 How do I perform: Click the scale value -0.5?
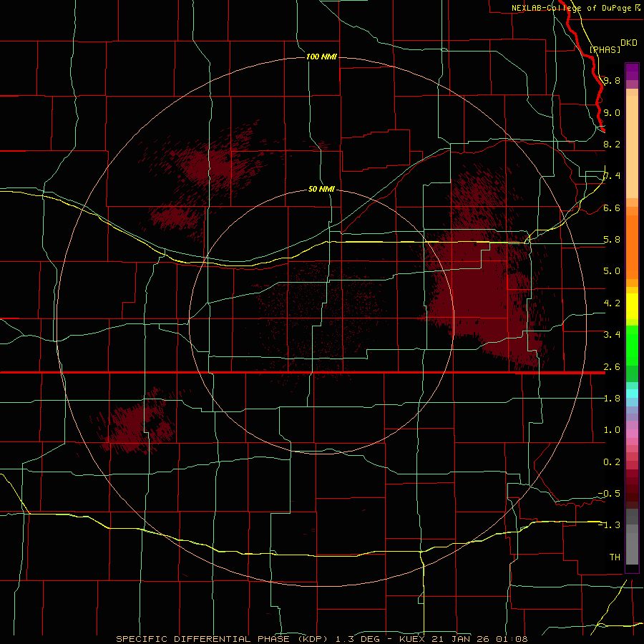[x=609, y=494]
